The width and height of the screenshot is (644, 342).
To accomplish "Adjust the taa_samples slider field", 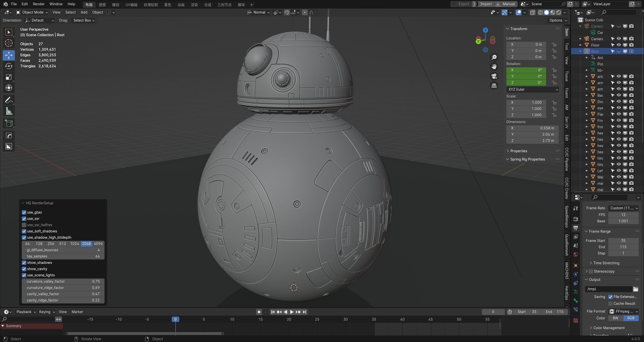I will 63,256.
